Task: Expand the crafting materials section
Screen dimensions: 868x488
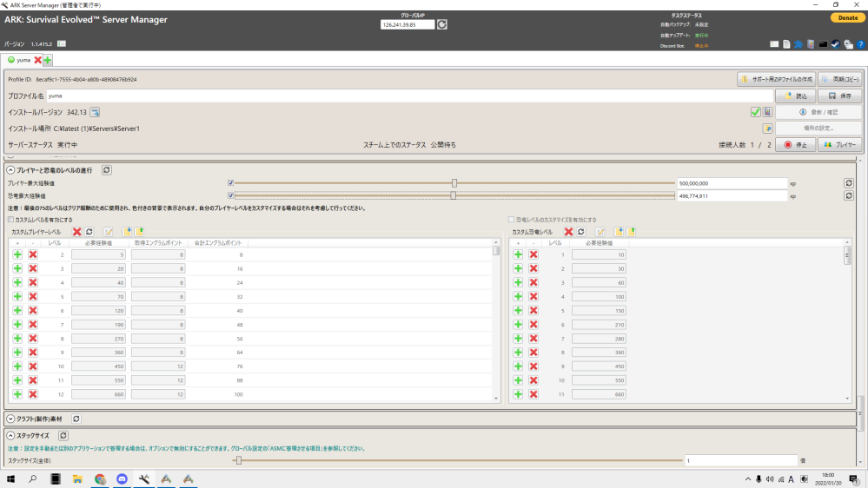Action: (x=10, y=419)
